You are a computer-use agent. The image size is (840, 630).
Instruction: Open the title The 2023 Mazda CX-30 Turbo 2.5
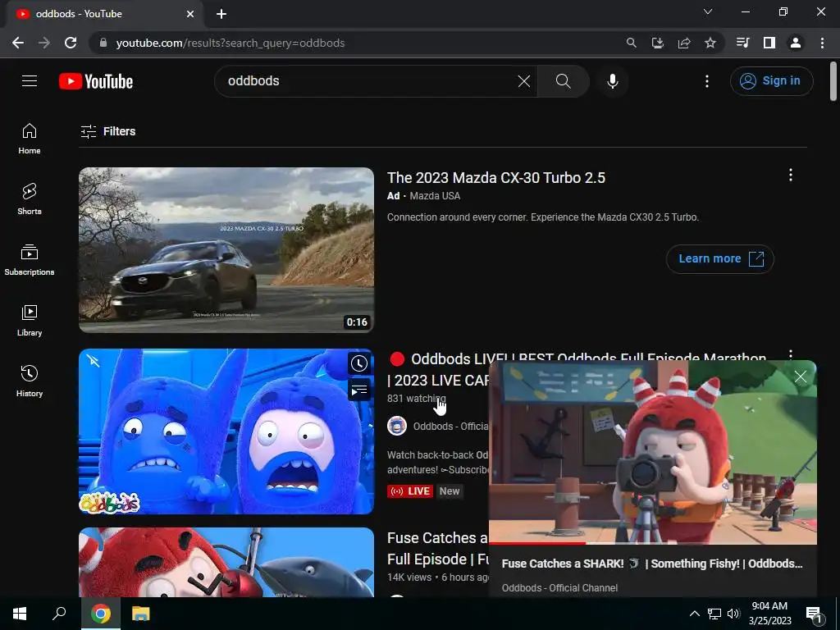496,178
